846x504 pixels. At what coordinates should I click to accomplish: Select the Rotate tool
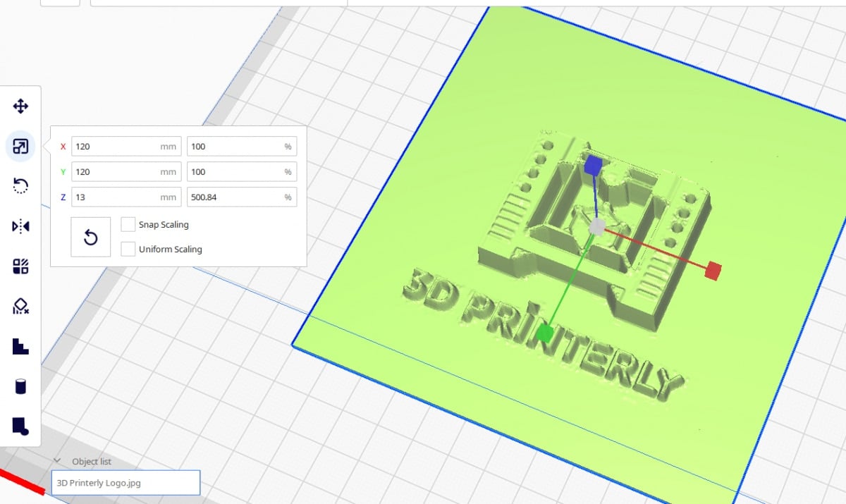pyautogui.click(x=20, y=186)
